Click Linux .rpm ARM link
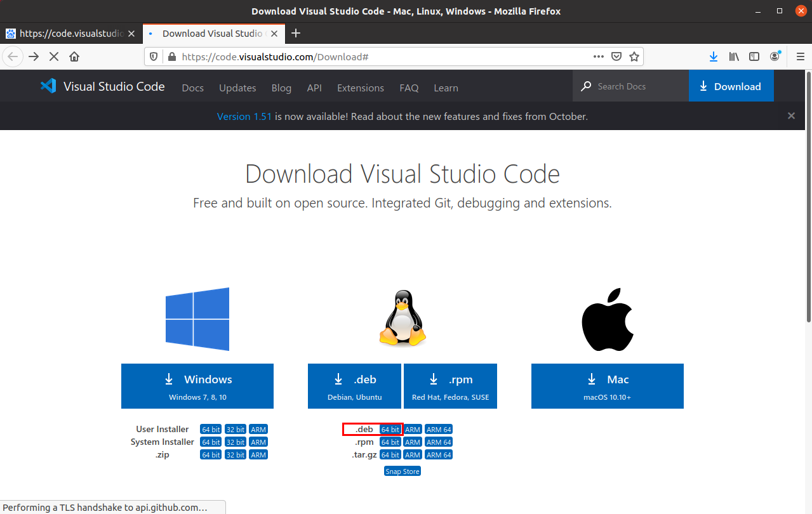The height and width of the screenshot is (514, 812). point(413,442)
